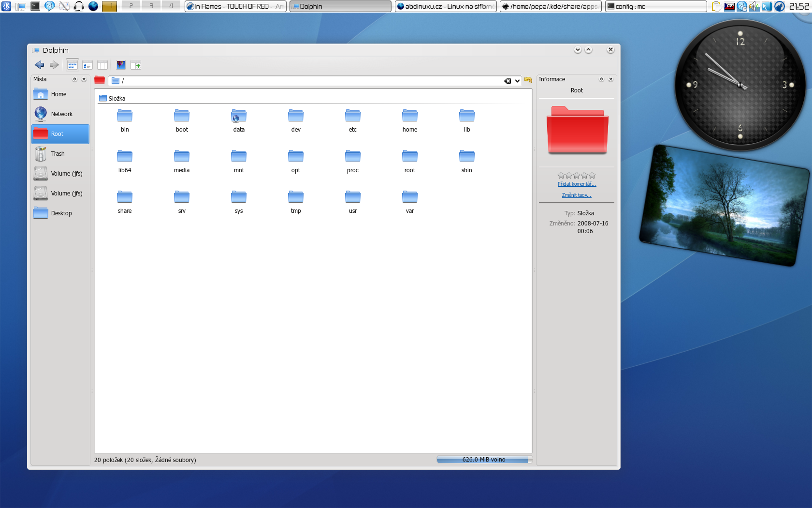Viewport: 812px width, 508px height.
Task: Switch to the abclinuxu.cz taskbar window
Action: pos(446,6)
